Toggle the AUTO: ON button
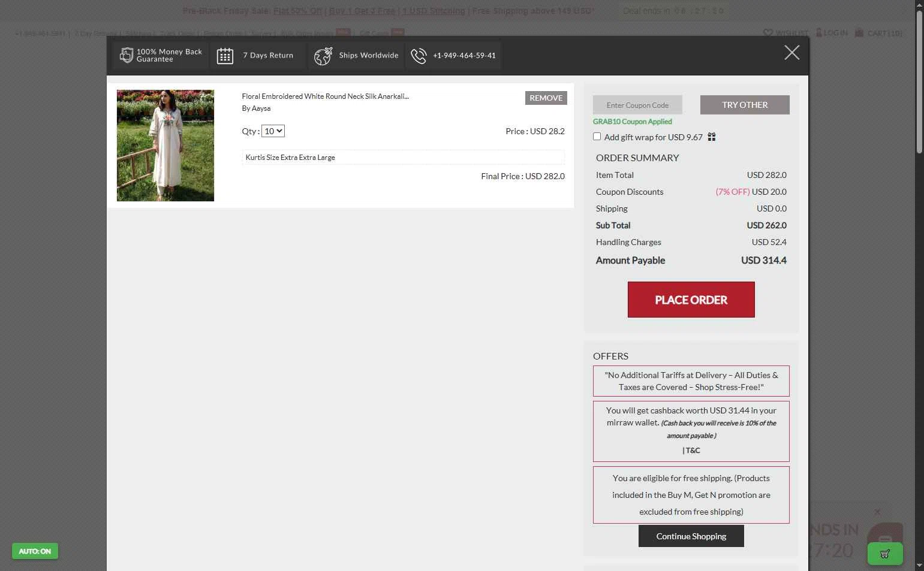Viewport: 924px width, 571px height. (35, 551)
